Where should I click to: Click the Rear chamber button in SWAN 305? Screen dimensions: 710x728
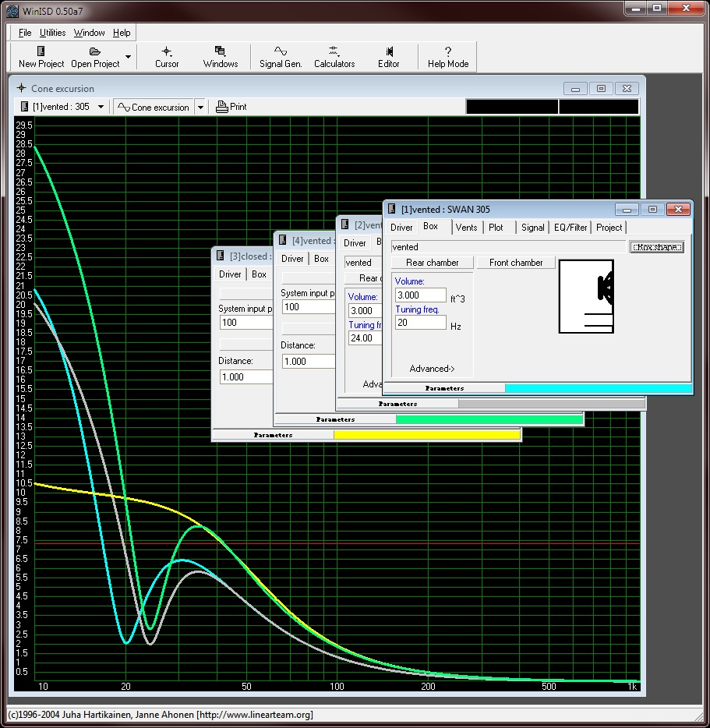(x=433, y=263)
